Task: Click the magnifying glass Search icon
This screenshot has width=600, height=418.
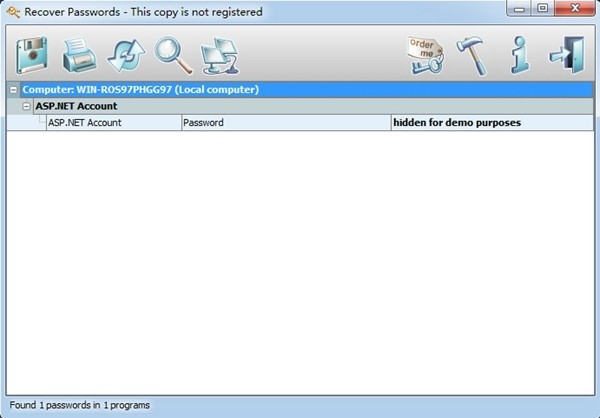Action: tap(173, 56)
